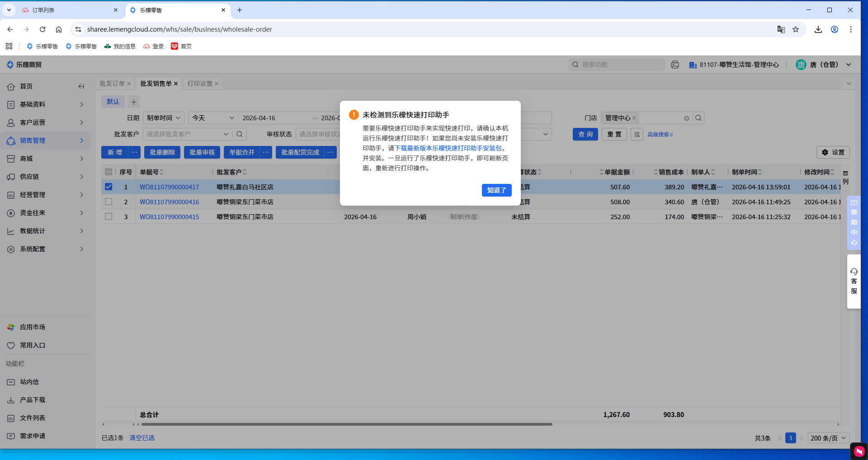Click the horizontal scrollbar under the table
This screenshot has height=460, width=868.
coord(347,424)
